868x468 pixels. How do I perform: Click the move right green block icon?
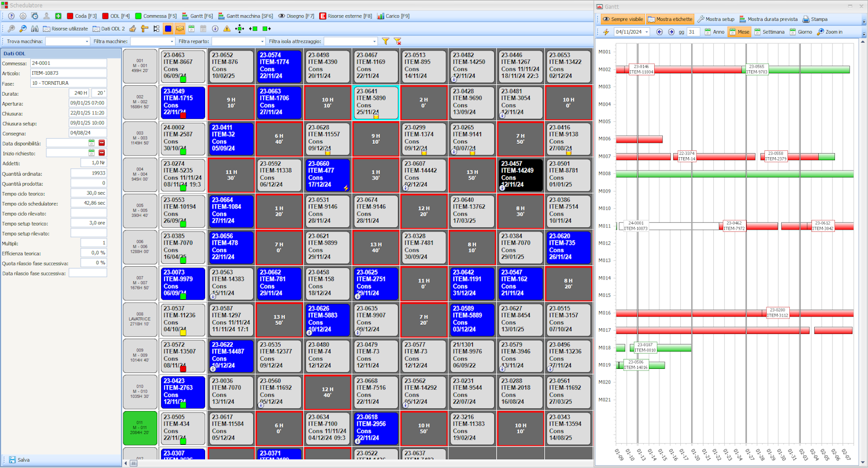point(267,28)
